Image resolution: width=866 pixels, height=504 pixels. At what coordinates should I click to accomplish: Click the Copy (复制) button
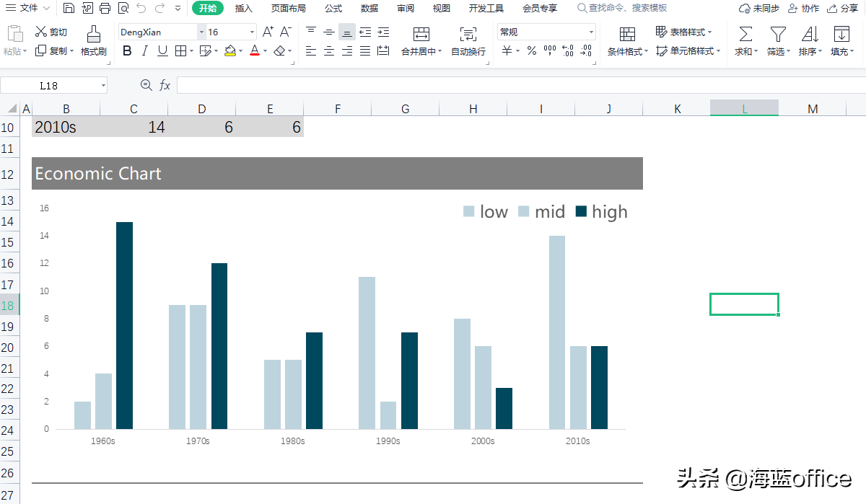tap(53, 51)
